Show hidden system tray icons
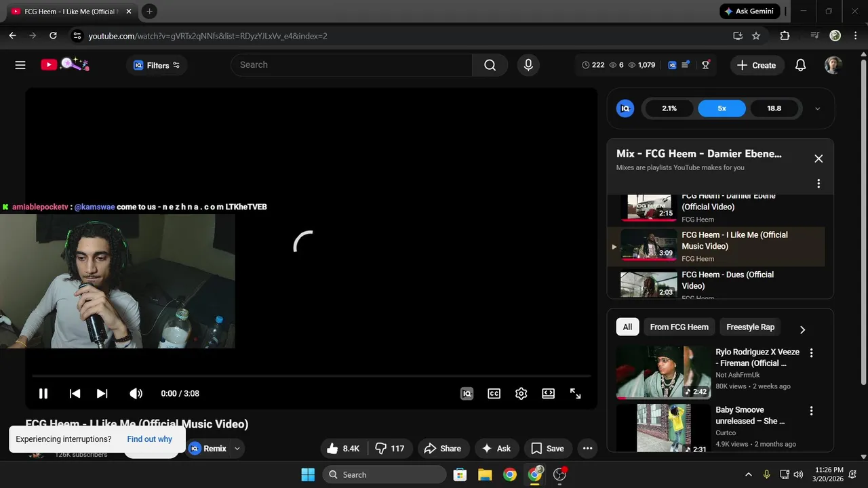868x488 pixels. (749, 474)
